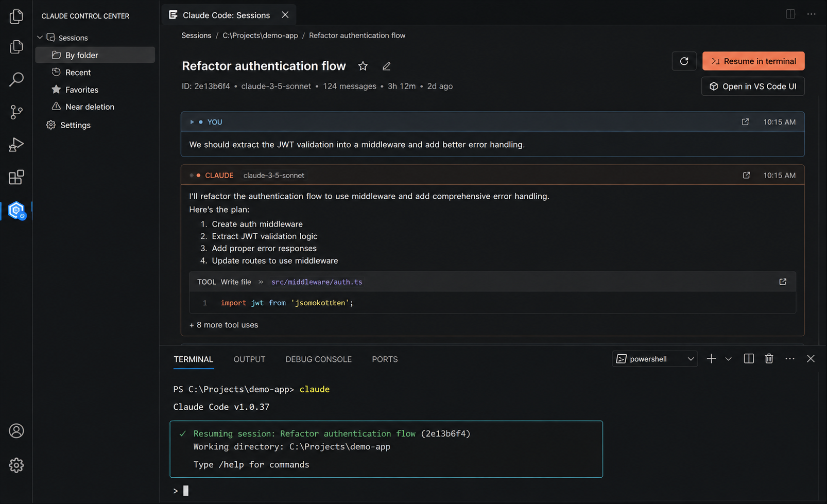Open the Write file tool output externally
This screenshot has width=827, height=504.
coord(783,282)
